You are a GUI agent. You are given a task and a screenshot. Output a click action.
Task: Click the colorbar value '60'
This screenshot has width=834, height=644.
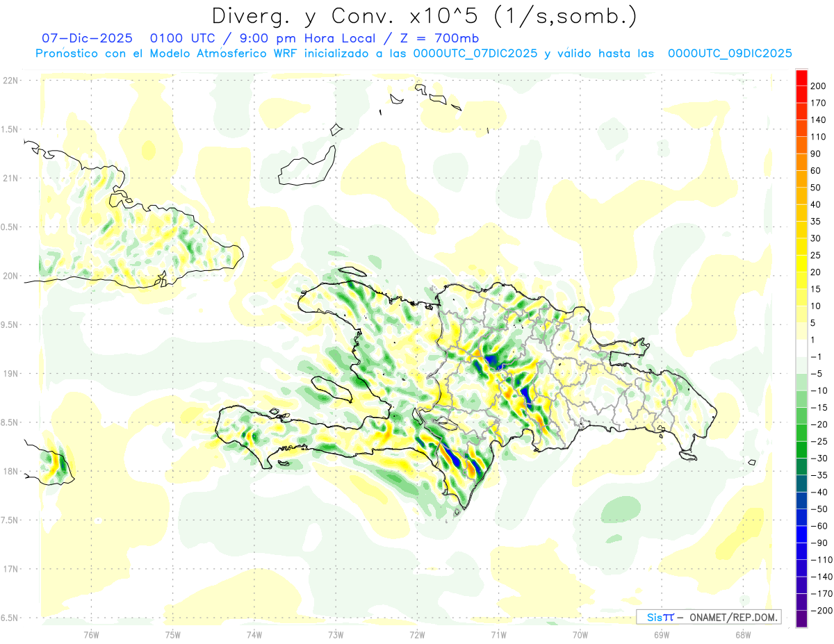(x=817, y=171)
